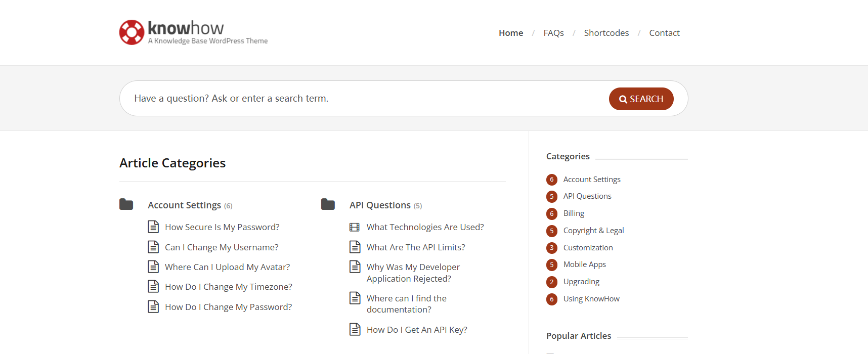Click document icon next to How Secure Is My Password
This screenshot has width=868, height=354.
pos(153,227)
